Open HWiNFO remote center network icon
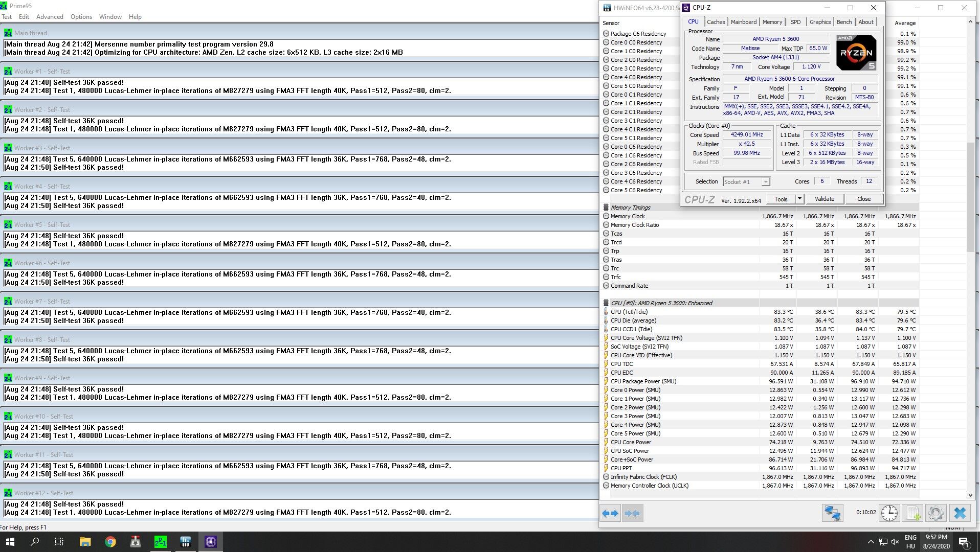The image size is (980, 552). click(832, 513)
